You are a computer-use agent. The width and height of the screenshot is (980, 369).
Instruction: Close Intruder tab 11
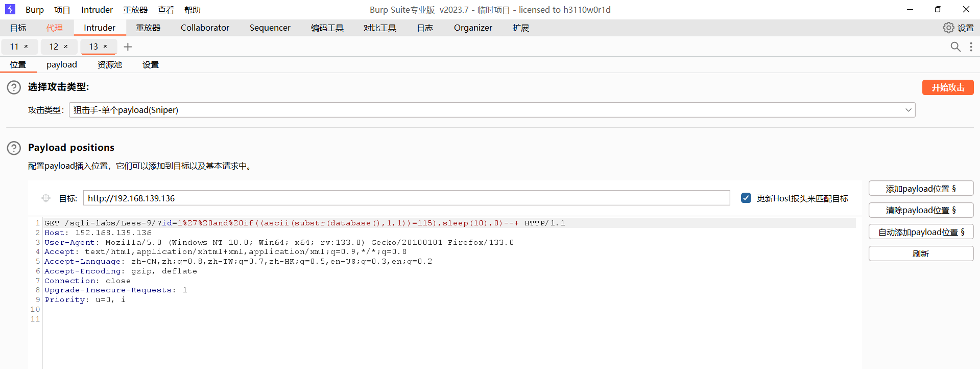point(26,47)
